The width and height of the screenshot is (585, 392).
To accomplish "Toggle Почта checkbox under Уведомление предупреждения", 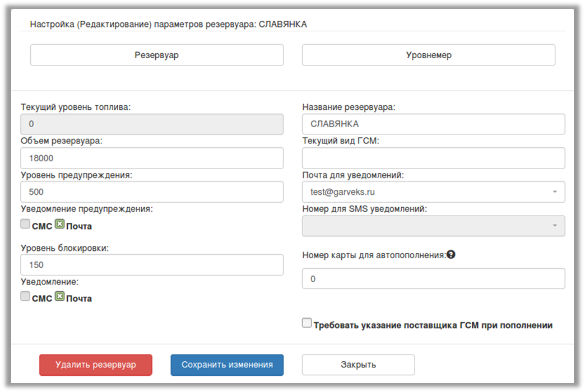I will point(59,225).
